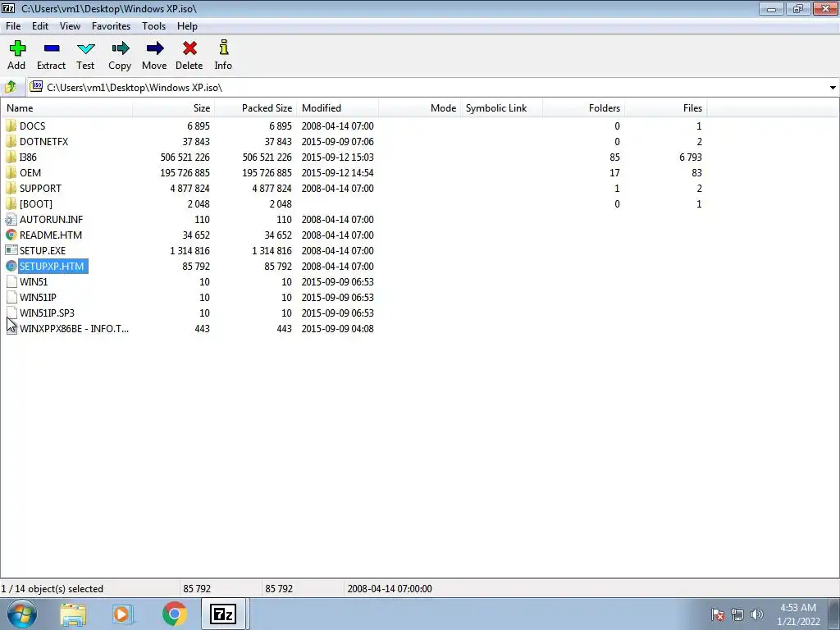Expand the address path dropdown
The image size is (840, 630).
(x=833, y=87)
